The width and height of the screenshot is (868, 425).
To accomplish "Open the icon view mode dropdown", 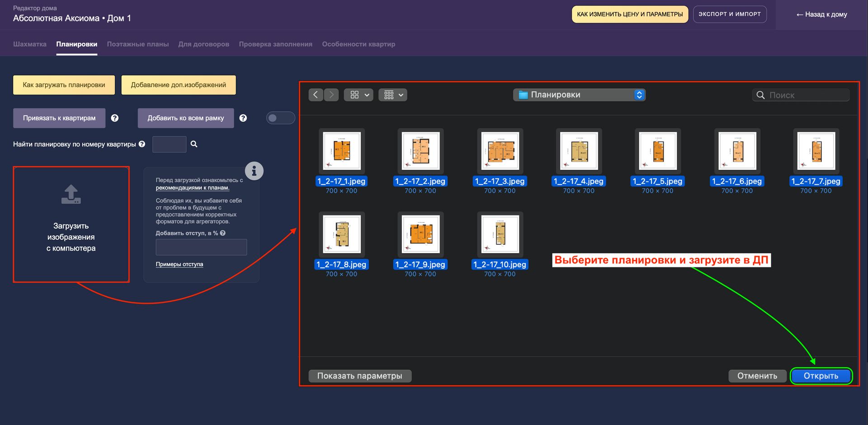I will pos(359,95).
